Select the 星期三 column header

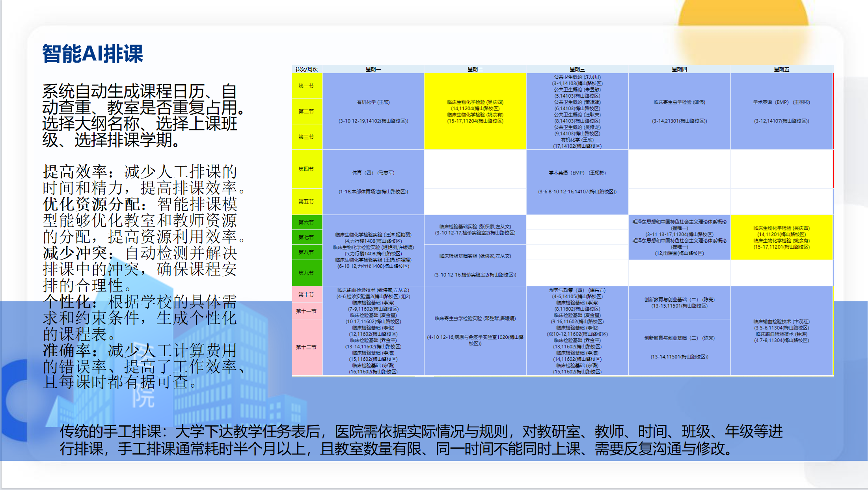point(577,69)
